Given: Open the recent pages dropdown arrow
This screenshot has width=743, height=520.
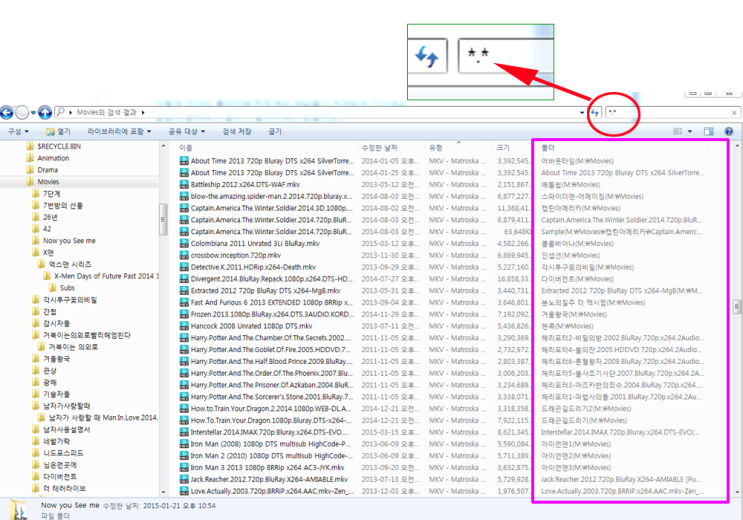Looking at the screenshot, I should tap(33, 113).
